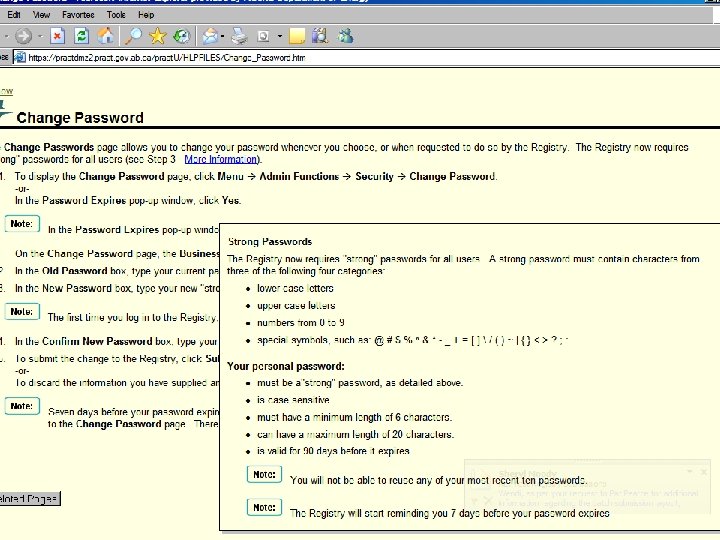
Task: Click the Change Password page heading
Action: [80, 118]
